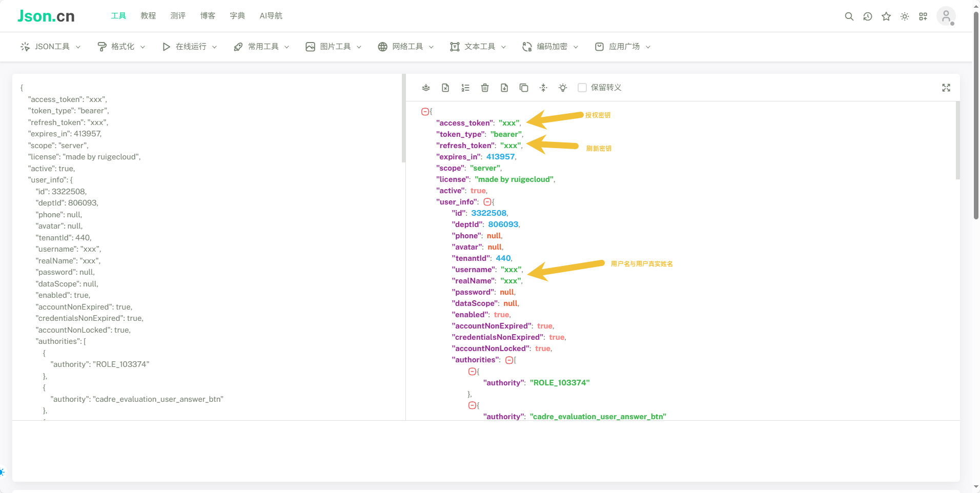Collapse the root JSON object node
Screen dimensions: 980x493
(x=425, y=112)
